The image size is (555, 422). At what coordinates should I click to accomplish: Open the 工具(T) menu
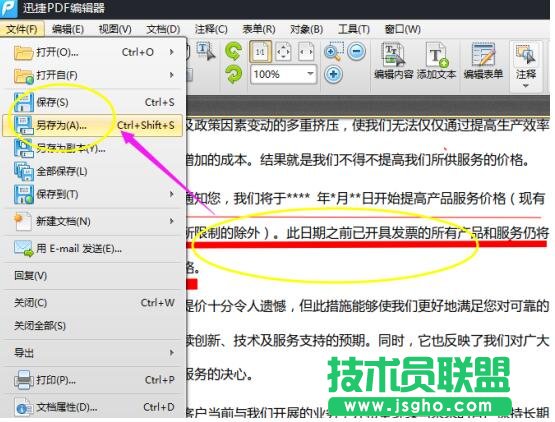[354, 29]
